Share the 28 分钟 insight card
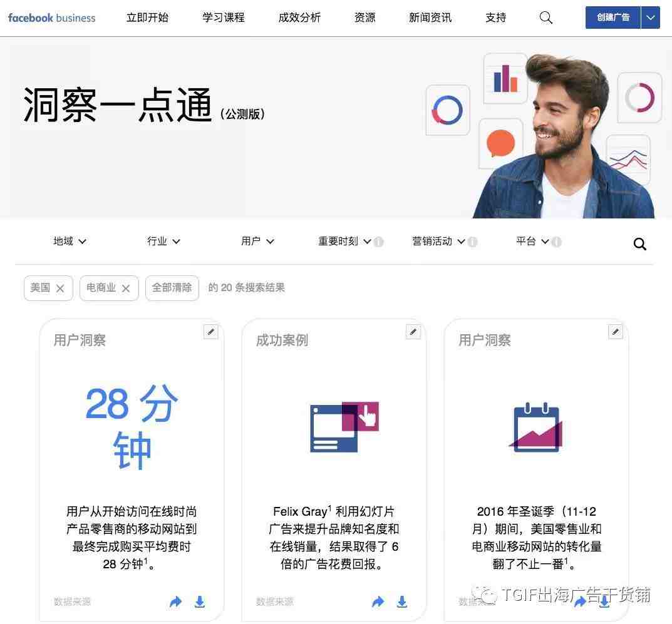Viewport: 672px width, 624px height. 176,601
